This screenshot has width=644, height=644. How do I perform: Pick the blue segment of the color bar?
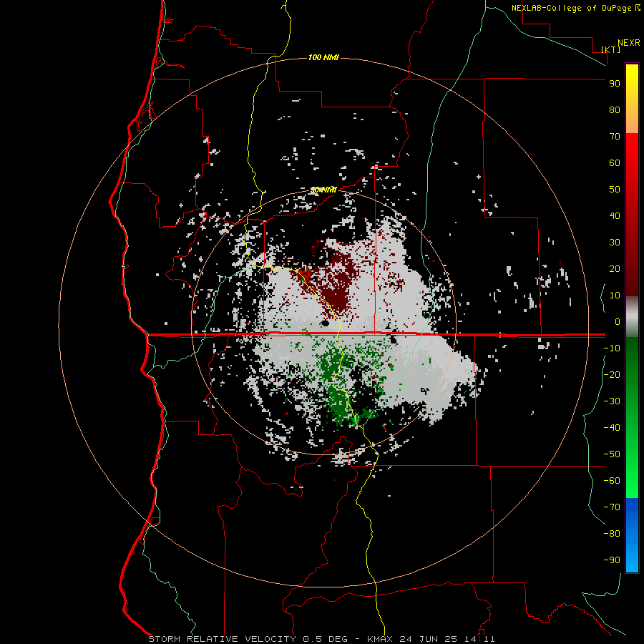pos(632,535)
